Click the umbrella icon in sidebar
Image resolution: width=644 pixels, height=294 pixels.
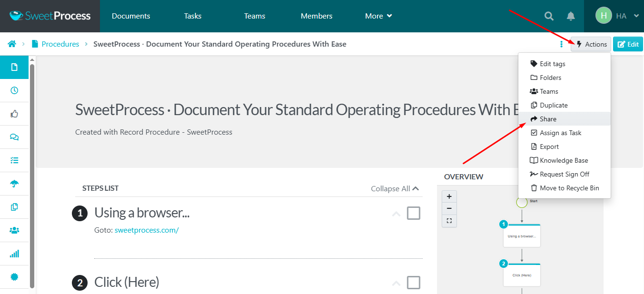tap(14, 184)
